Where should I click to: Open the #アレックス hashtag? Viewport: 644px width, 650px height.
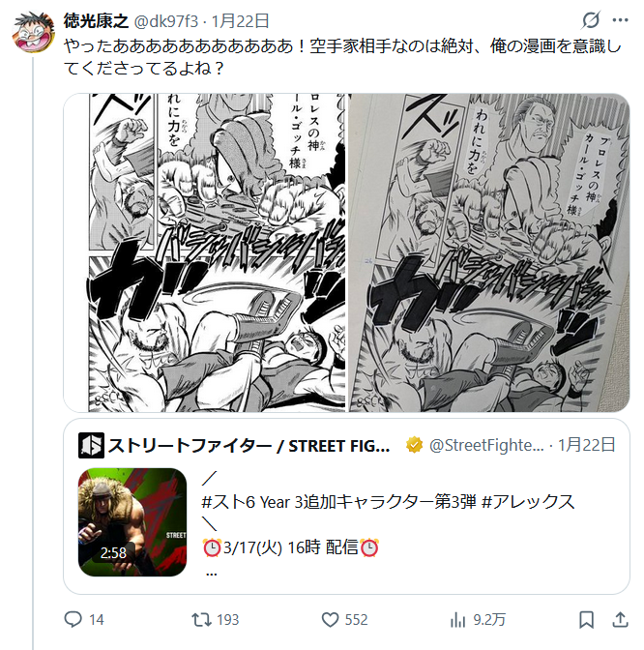[x=528, y=502]
